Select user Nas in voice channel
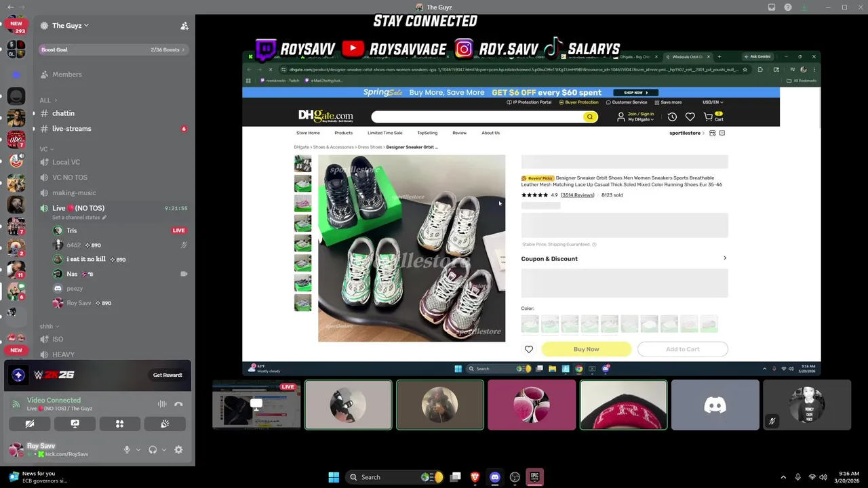 pos(72,274)
